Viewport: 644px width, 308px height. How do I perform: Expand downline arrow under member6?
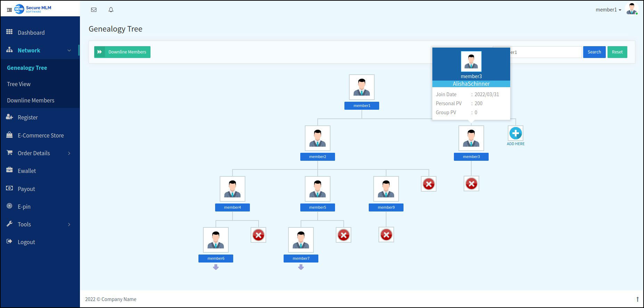point(216,267)
